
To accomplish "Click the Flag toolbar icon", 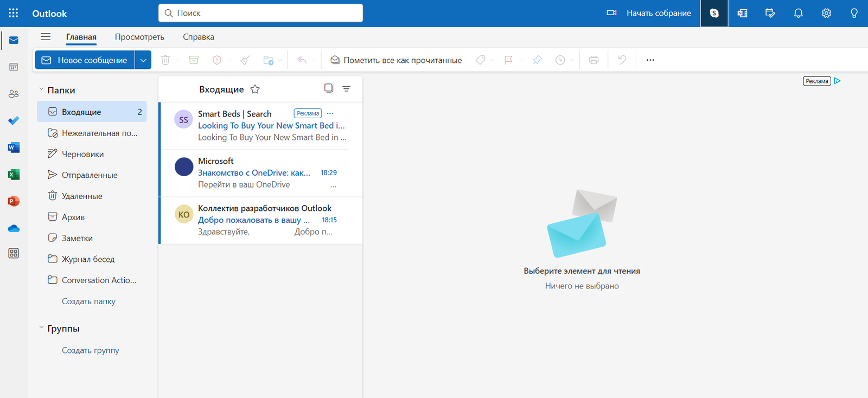I will (508, 60).
